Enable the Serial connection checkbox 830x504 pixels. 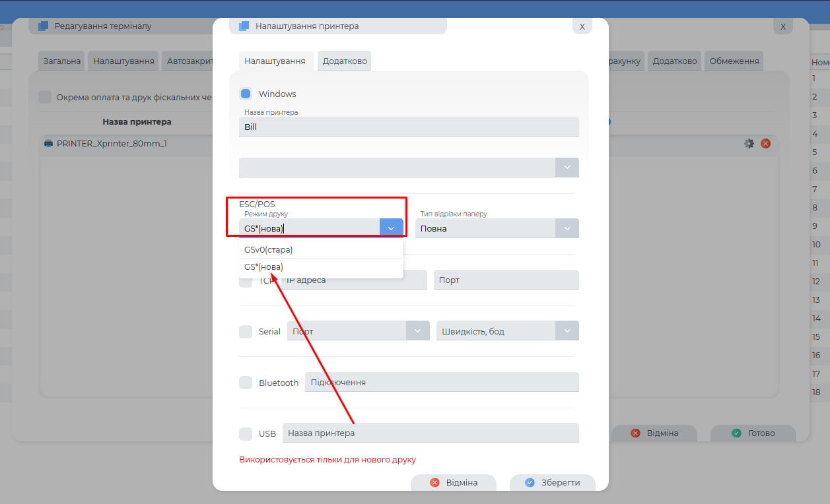246,331
